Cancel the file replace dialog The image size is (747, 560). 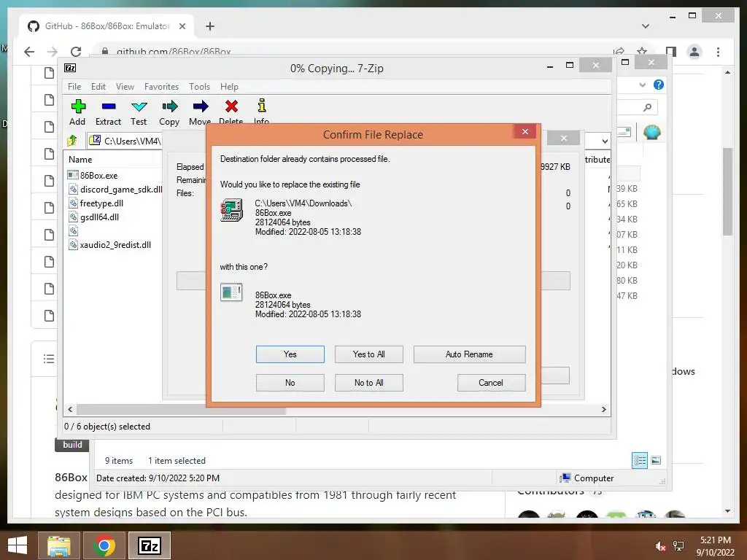(x=491, y=383)
